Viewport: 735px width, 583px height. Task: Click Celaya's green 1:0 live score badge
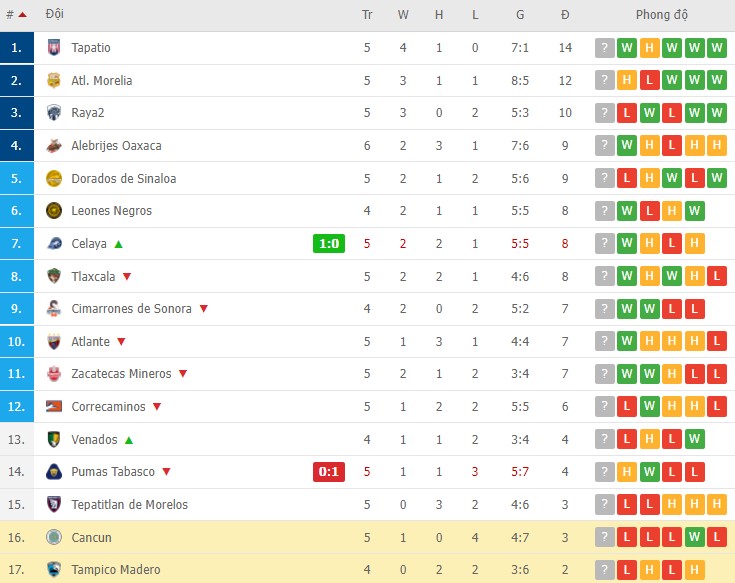pos(329,243)
